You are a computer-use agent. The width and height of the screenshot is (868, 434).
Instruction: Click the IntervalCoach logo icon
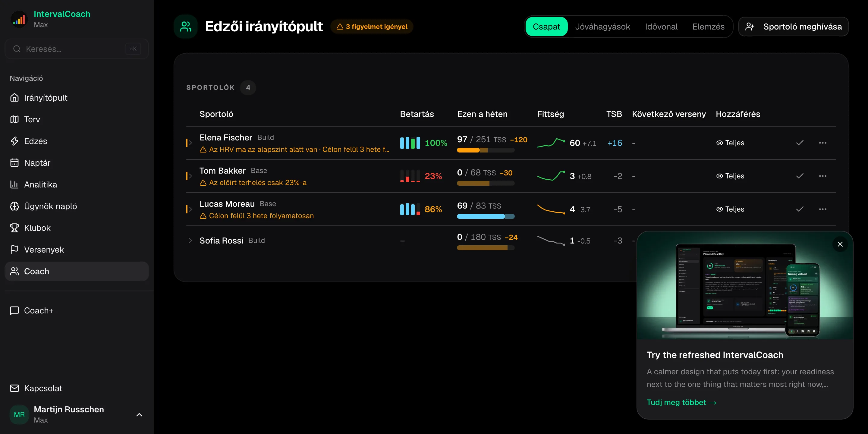[x=19, y=20]
